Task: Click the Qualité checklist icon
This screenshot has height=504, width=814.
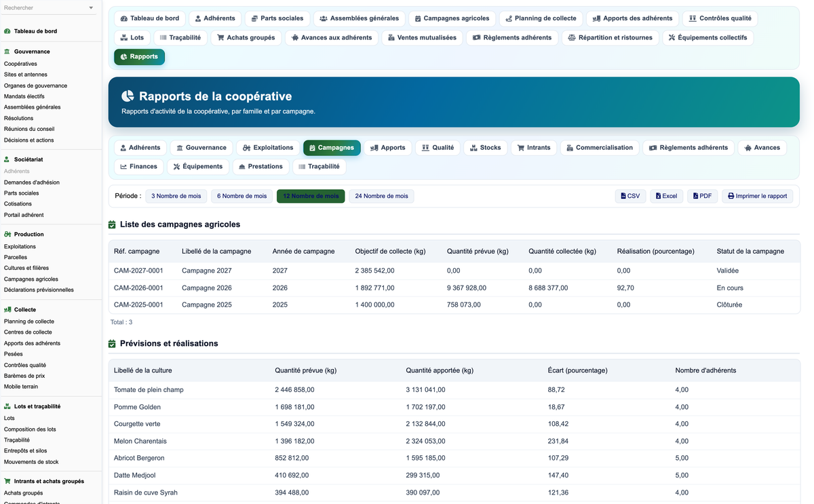Action: [425, 147]
